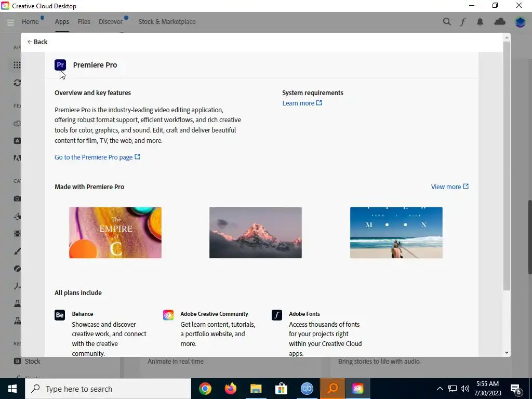Click the Updates refresh icon in sidebar

pyautogui.click(x=17, y=83)
